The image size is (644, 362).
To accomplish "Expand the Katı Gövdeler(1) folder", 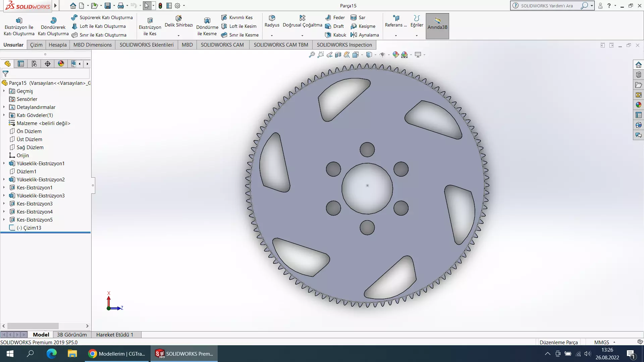I will (4, 115).
